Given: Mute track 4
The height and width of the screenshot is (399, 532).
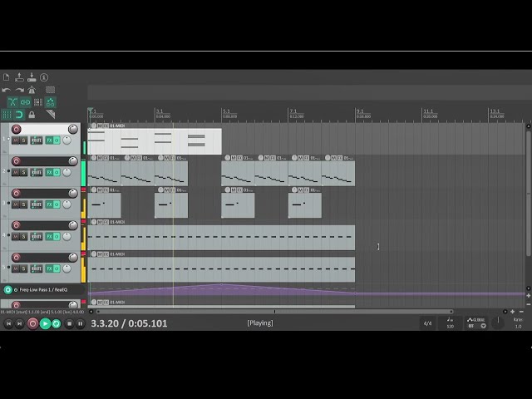Looking at the screenshot, I should pyautogui.click(x=16, y=236).
